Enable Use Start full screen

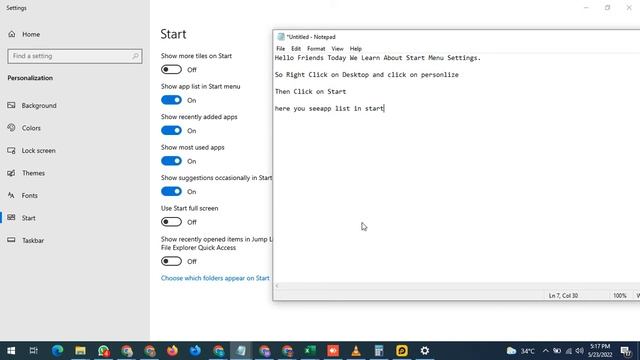coord(171,222)
